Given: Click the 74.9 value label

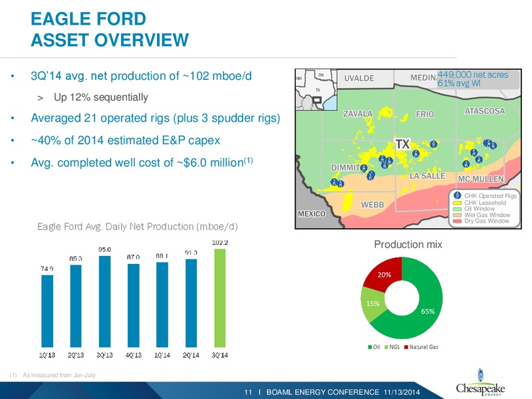Looking at the screenshot, I should (47, 269).
